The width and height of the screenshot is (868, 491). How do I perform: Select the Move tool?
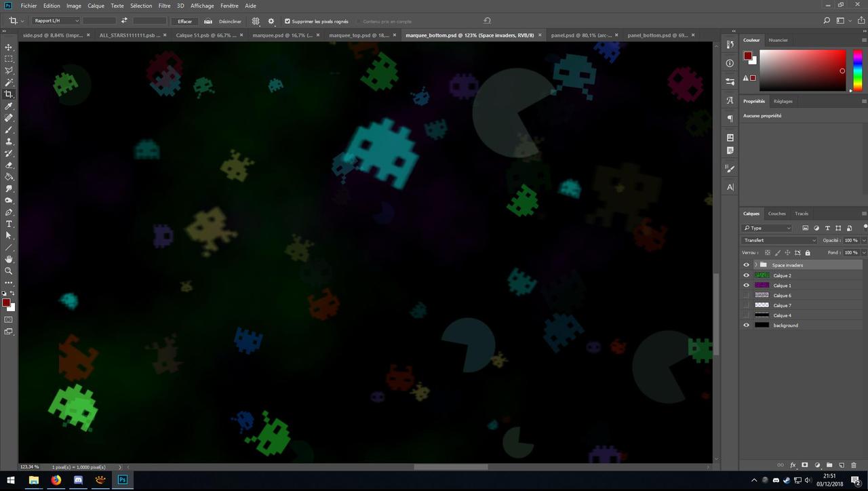click(9, 47)
